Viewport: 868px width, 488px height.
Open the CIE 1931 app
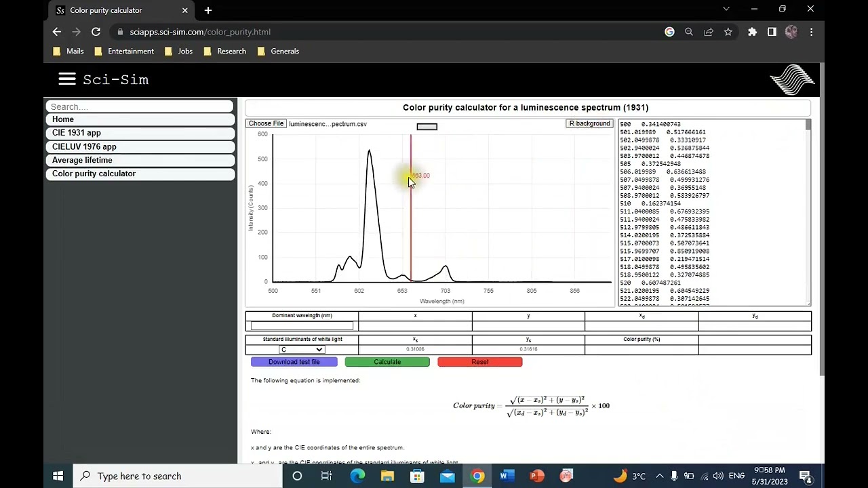tap(140, 133)
